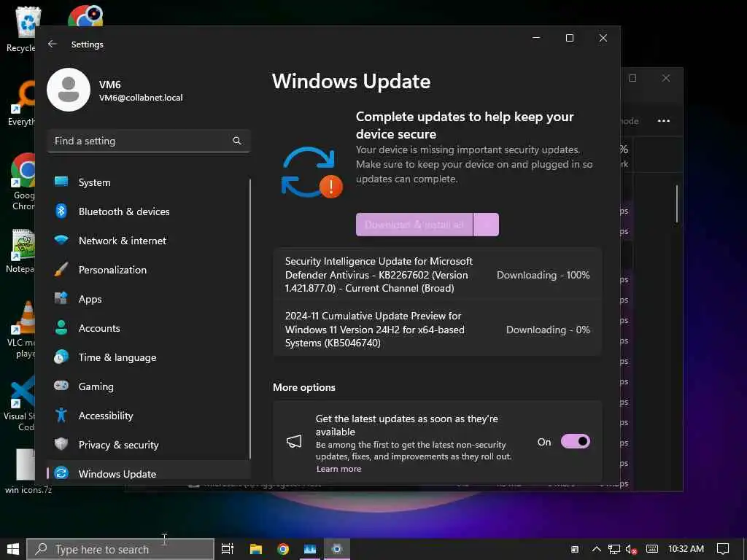Click the taskbar search box
Screen dimensions: 747x560
point(120,549)
